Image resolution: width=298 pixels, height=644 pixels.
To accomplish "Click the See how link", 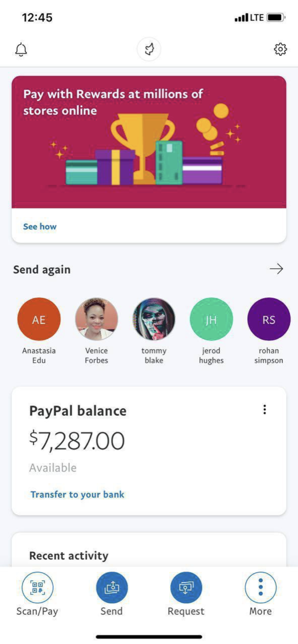I will pyautogui.click(x=40, y=226).
